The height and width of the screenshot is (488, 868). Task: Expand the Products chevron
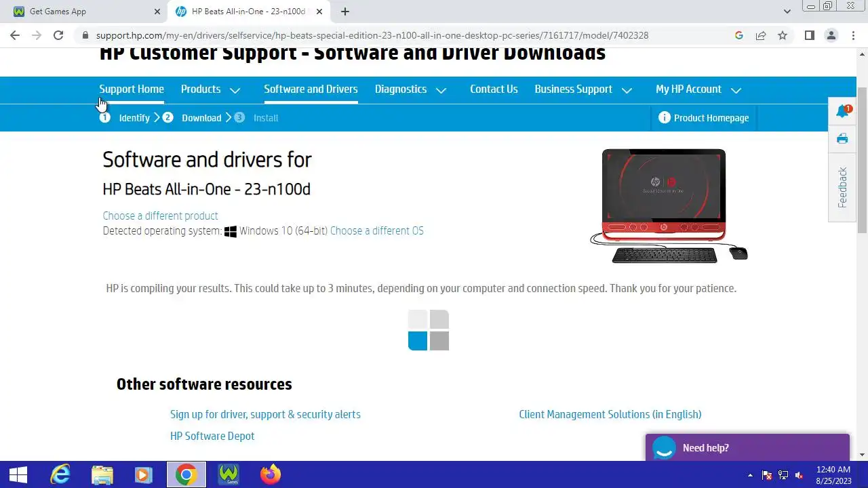click(235, 90)
